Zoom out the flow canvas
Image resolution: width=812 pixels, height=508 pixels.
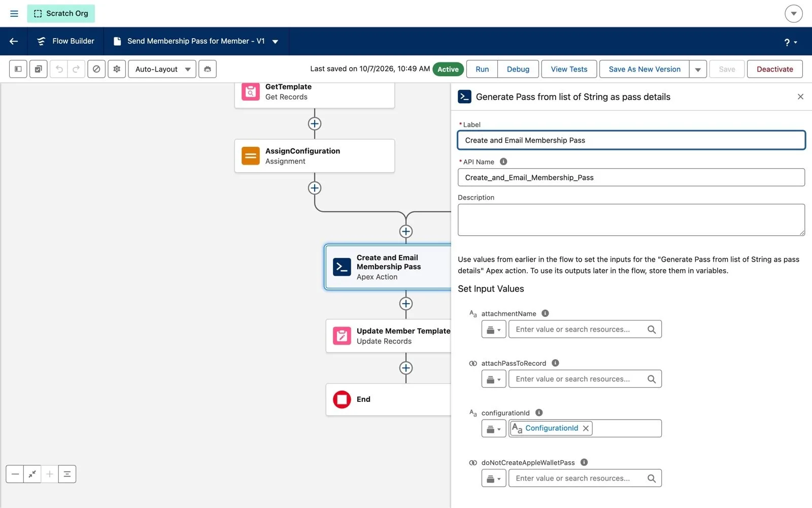(x=15, y=474)
